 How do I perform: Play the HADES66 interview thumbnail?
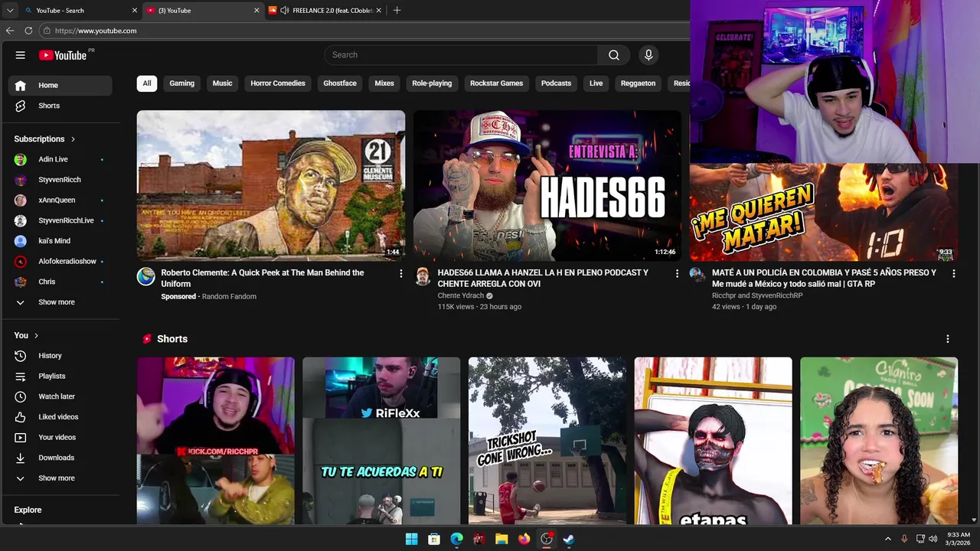547,185
